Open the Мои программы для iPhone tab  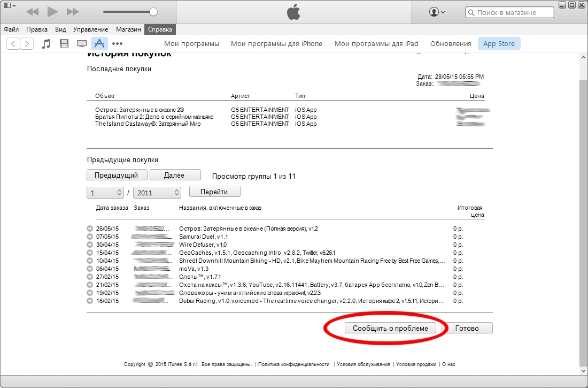[x=276, y=43]
